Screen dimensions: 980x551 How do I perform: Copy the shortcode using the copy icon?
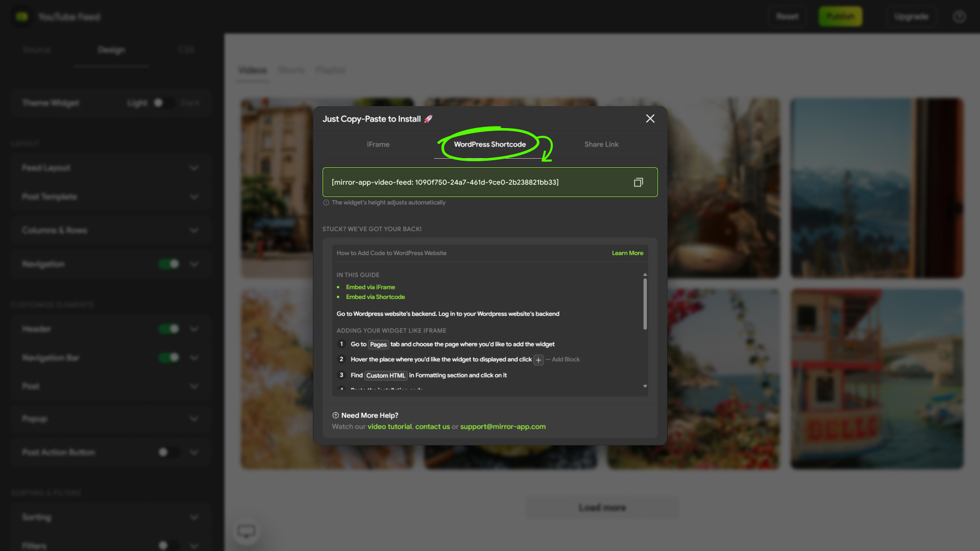pos(638,182)
